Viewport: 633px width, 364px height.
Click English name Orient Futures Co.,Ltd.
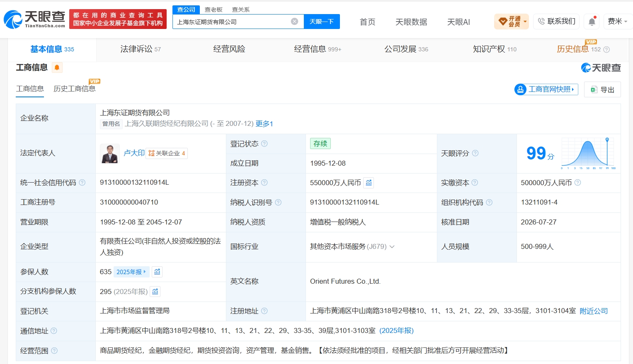345,282
